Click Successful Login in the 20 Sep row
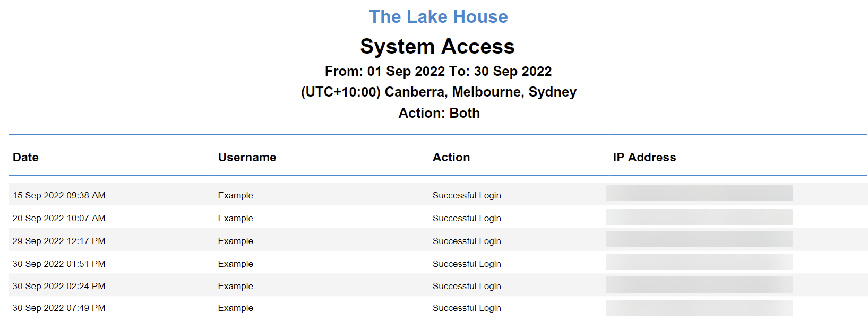The width and height of the screenshot is (868, 321). point(467,218)
